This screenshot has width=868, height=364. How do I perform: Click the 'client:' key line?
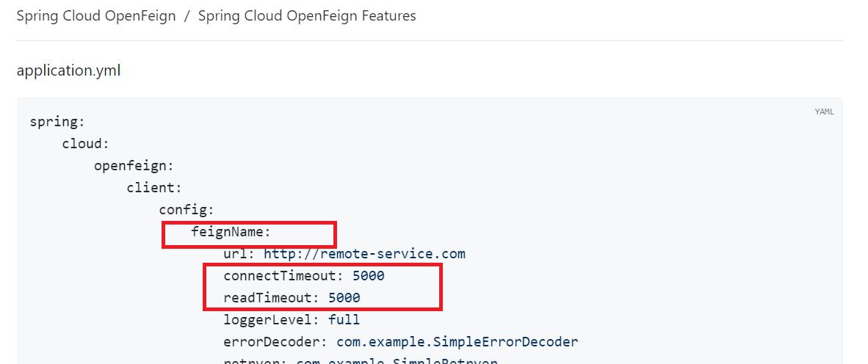(153, 188)
